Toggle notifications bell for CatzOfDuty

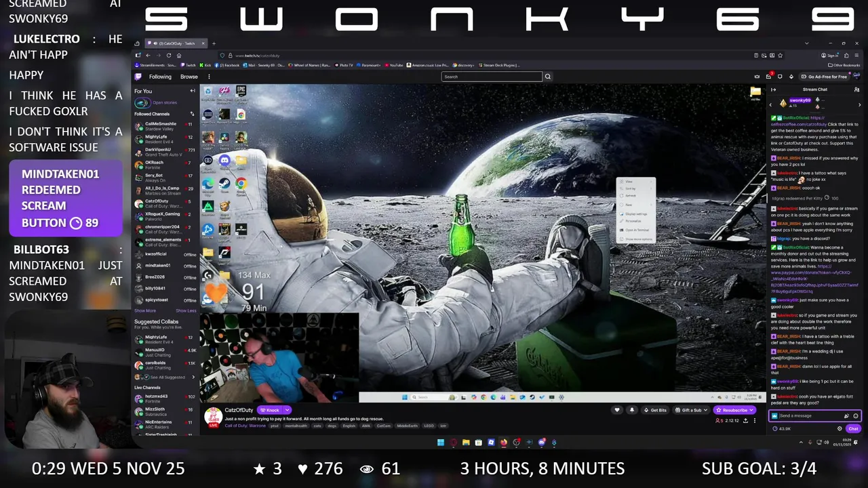[632, 410]
